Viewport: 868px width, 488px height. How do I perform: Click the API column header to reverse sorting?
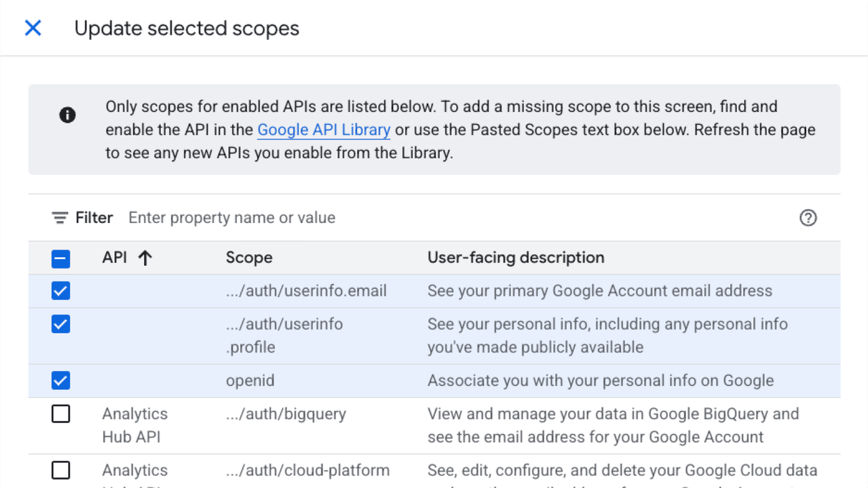[115, 258]
